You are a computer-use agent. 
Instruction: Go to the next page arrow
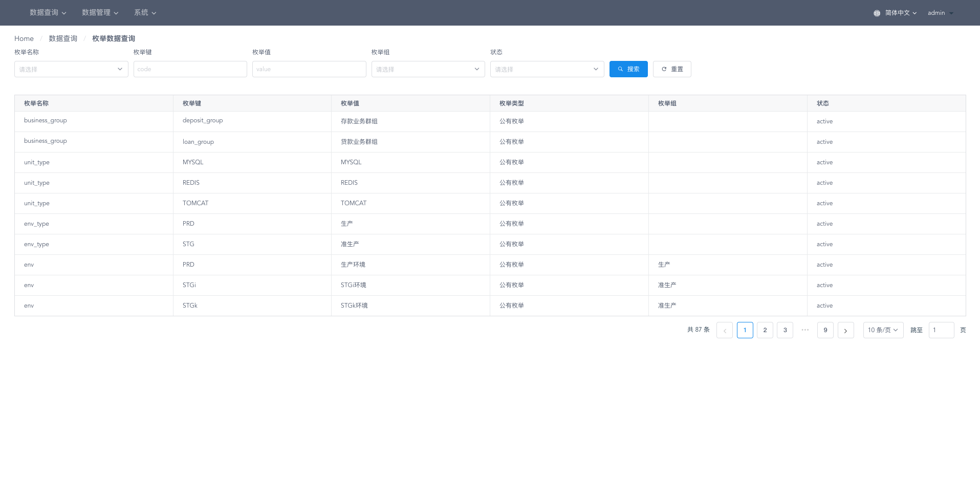coord(845,330)
